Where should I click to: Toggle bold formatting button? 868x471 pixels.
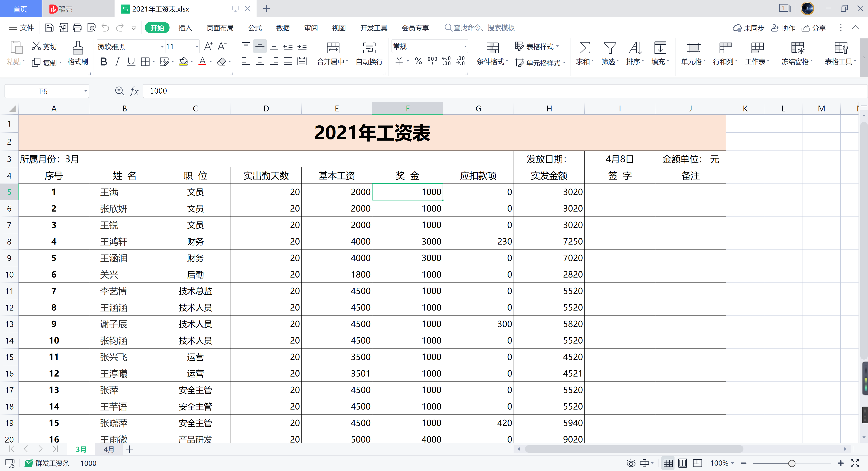click(104, 62)
